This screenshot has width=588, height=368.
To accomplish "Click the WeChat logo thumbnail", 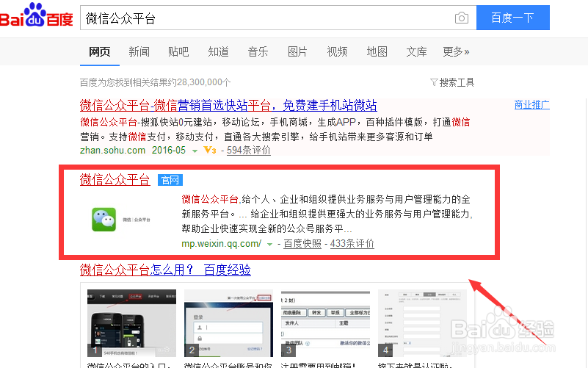I will (x=104, y=220).
